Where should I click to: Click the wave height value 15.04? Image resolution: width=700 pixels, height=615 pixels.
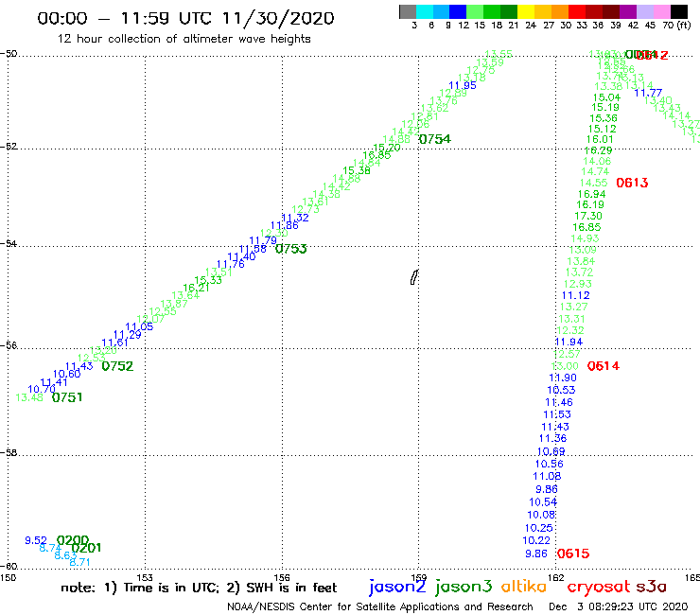(606, 97)
